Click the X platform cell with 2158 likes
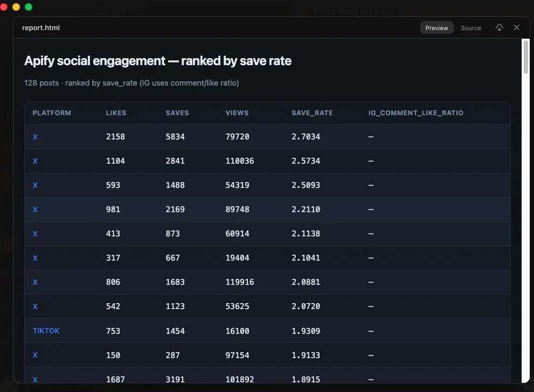534x392 pixels. click(35, 137)
